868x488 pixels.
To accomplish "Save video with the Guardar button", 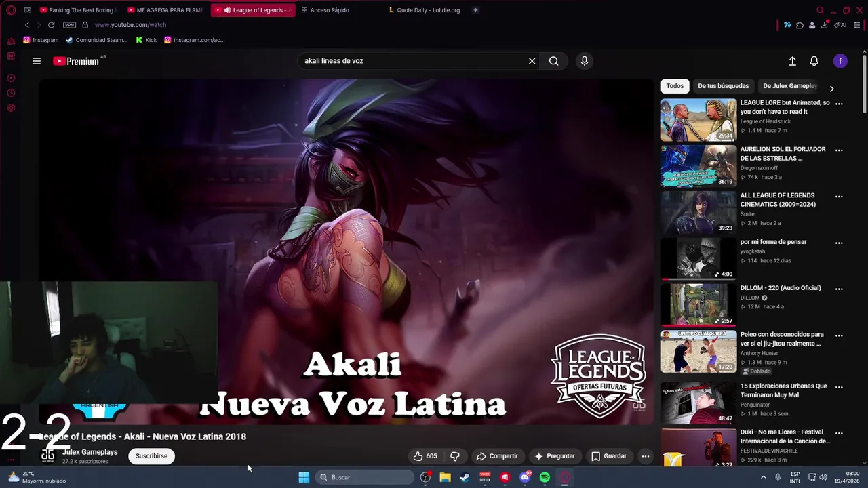I will pos(609,456).
